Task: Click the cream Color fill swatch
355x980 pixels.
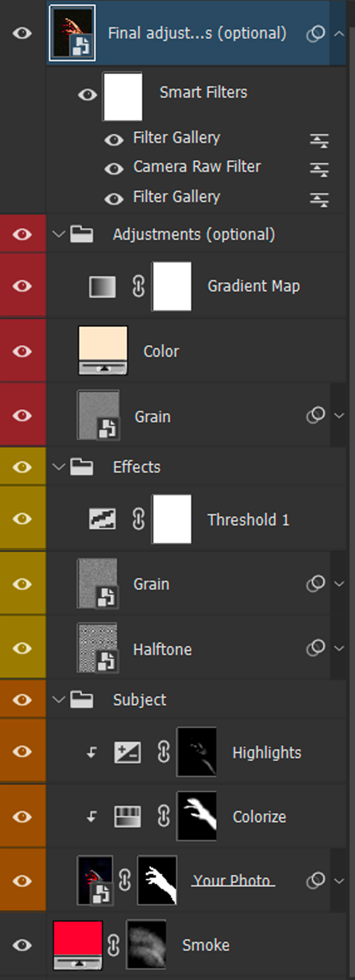Action: click(x=103, y=343)
